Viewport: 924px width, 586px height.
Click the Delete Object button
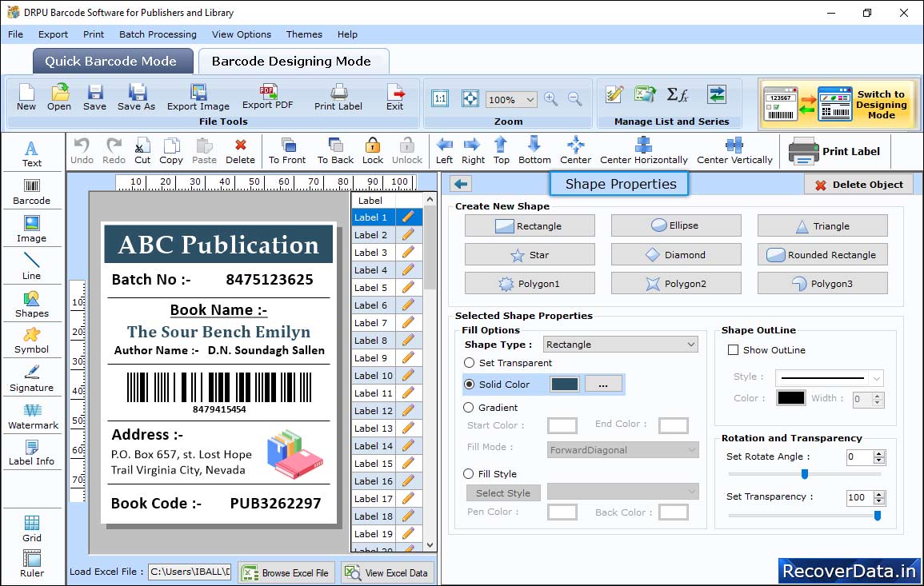click(859, 185)
